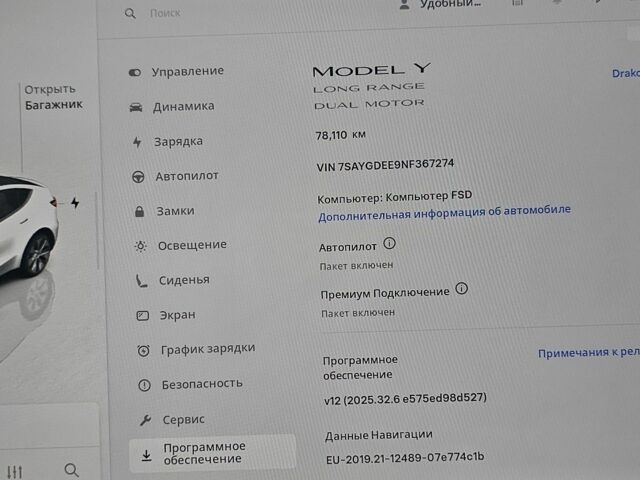Click the clock icon beside График зарядки
Viewport: 640px width, 480px height.
[x=143, y=351]
